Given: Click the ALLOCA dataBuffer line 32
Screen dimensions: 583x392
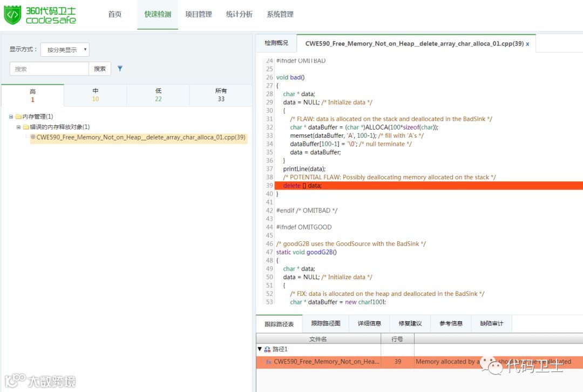Looking at the screenshot, I should click(364, 127).
